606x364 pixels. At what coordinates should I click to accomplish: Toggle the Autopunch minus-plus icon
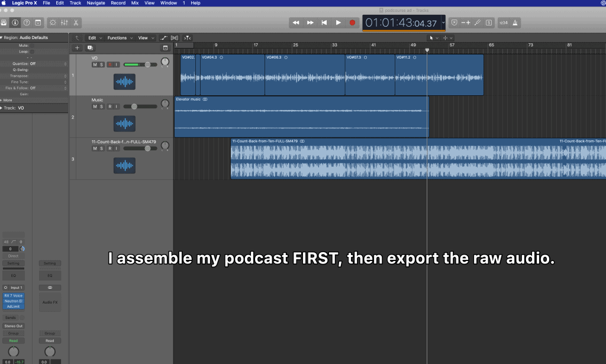[x=466, y=23]
